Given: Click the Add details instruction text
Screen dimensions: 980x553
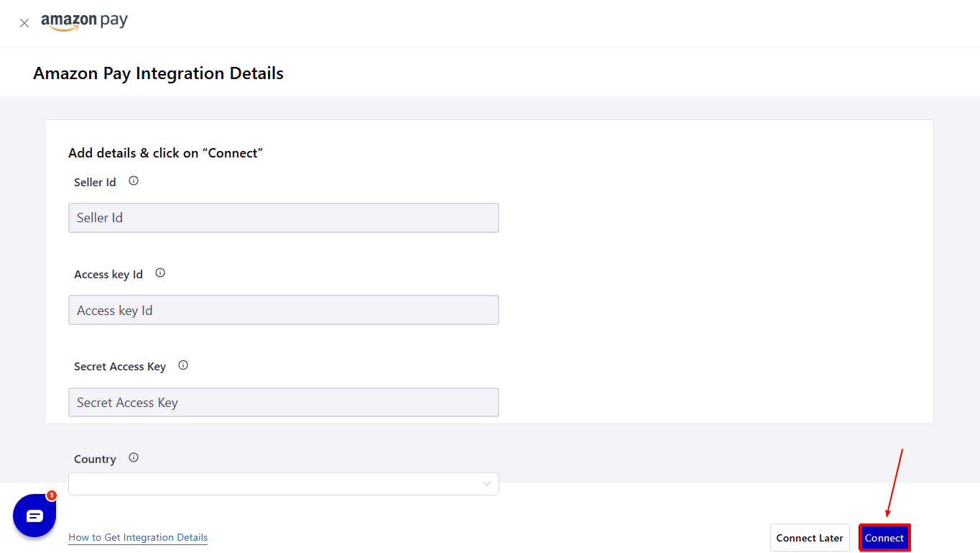Looking at the screenshot, I should pos(166,153).
